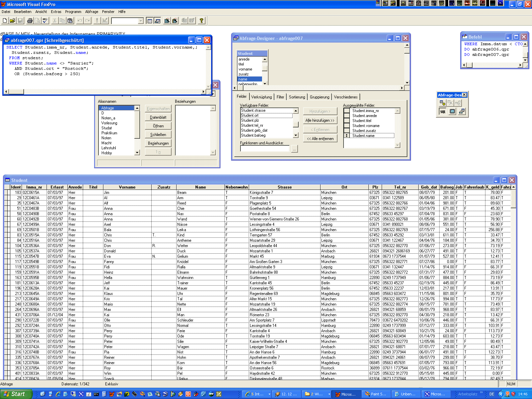This screenshot has width=532, height=399.
Task: Switch to the Gruppierung tab
Action: click(320, 97)
